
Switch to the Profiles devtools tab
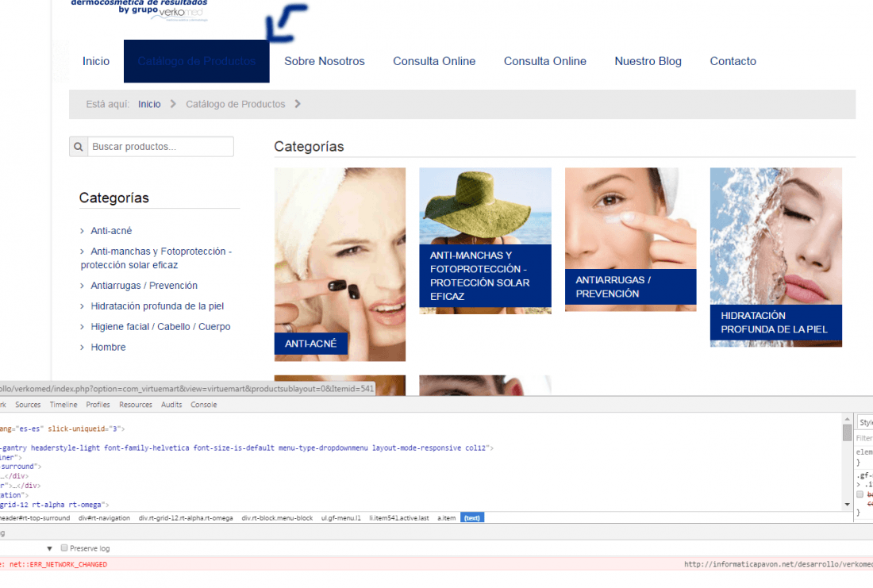98,405
